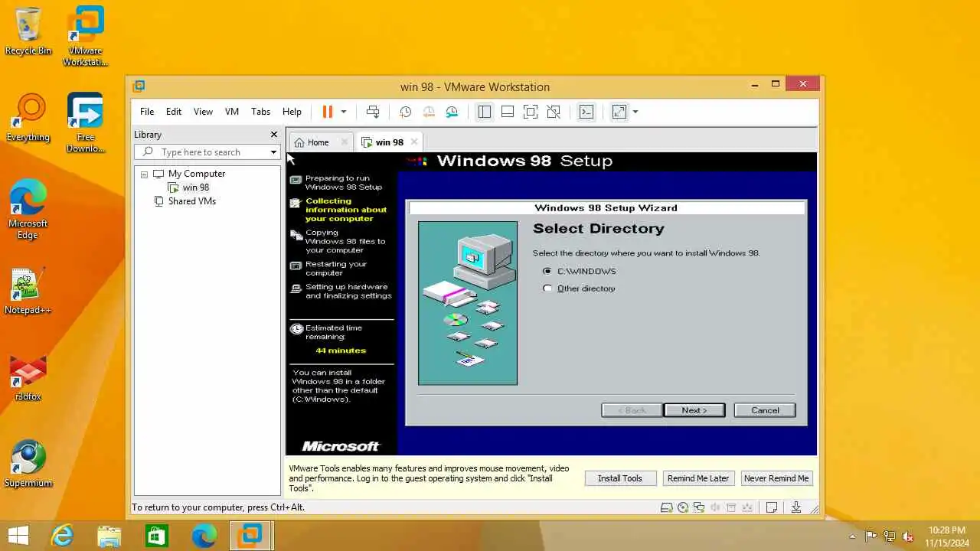980x551 pixels.
Task: Open the VM menu
Action: coord(232,112)
